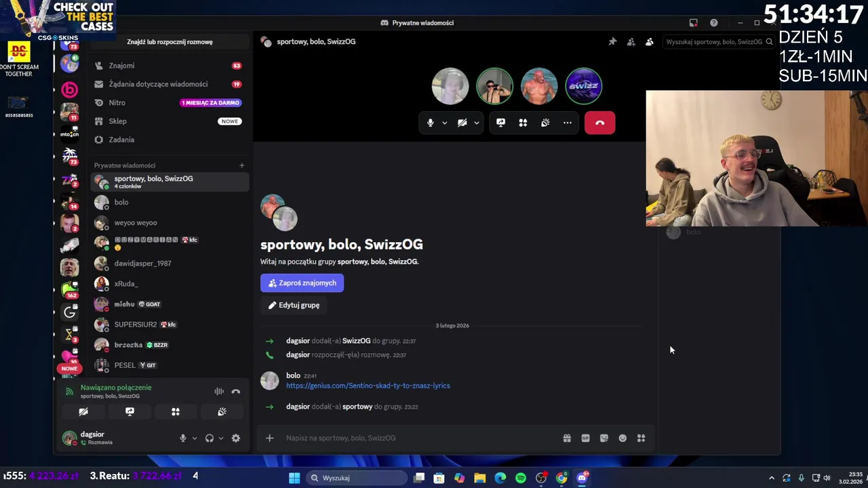Open the Znajomi (Friends) tab
Screen dimensions: 868x488
pyautogui.click(x=170, y=66)
